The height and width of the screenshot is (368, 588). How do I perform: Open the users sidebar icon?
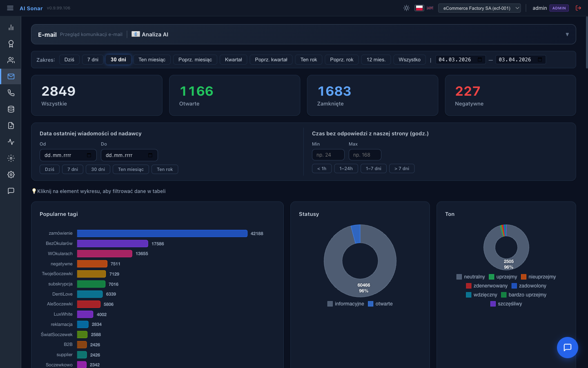tap(11, 60)
